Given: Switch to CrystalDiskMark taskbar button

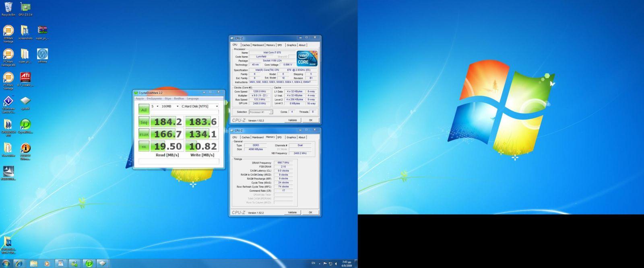Looking at the screenshot, I should pos(89,263).
